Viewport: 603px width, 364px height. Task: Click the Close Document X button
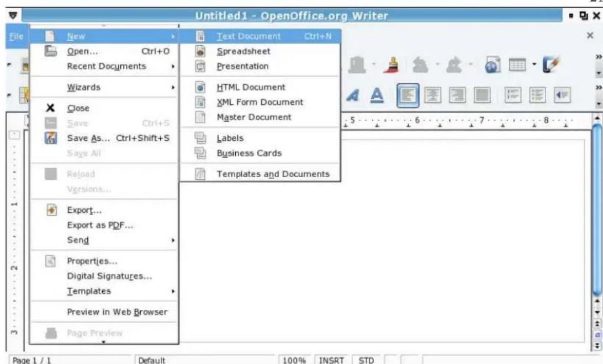pyautogui.click(x=590, y=36)
